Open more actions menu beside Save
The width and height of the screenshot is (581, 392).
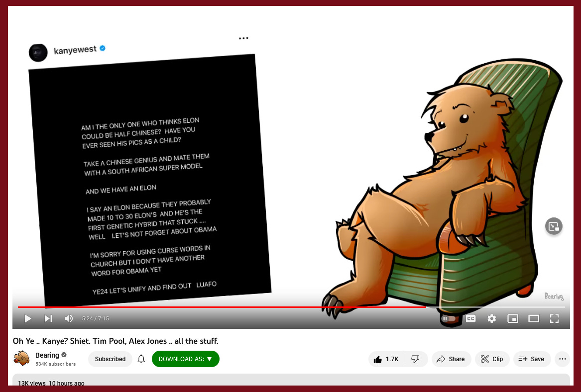(x=562, y=359)
